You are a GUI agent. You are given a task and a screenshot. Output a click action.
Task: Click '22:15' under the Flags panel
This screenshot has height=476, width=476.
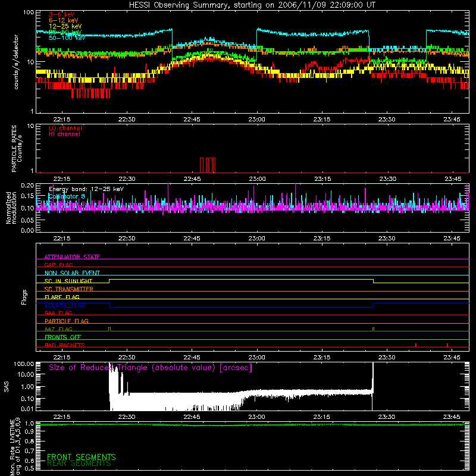(x=62, y=358)
